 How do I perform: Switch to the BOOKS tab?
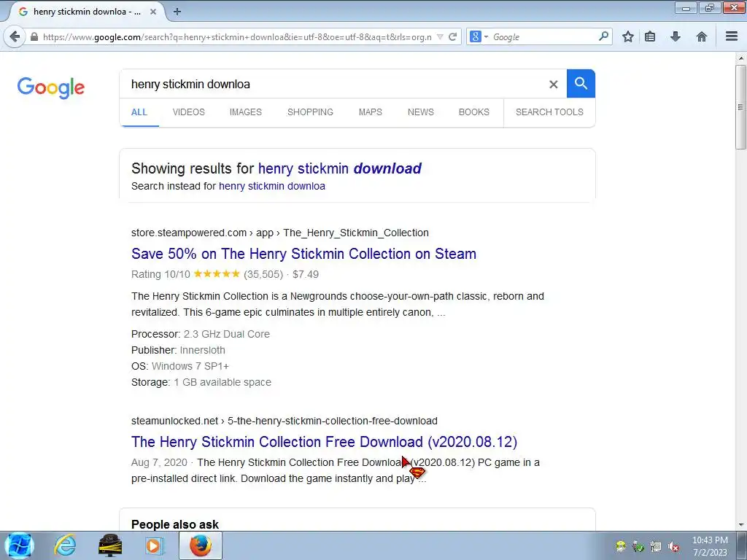(474, 112)
